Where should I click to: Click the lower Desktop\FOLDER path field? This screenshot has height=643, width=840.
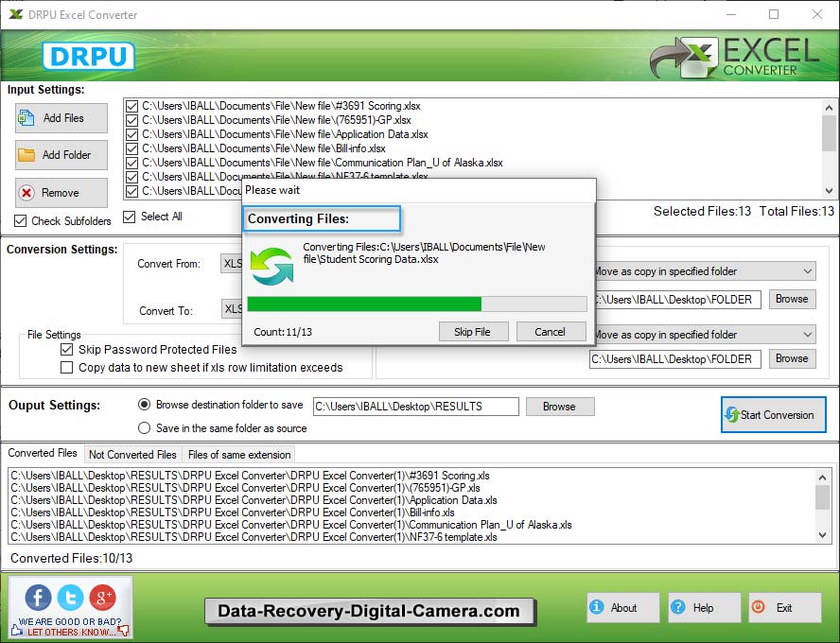tap(675, 358)
